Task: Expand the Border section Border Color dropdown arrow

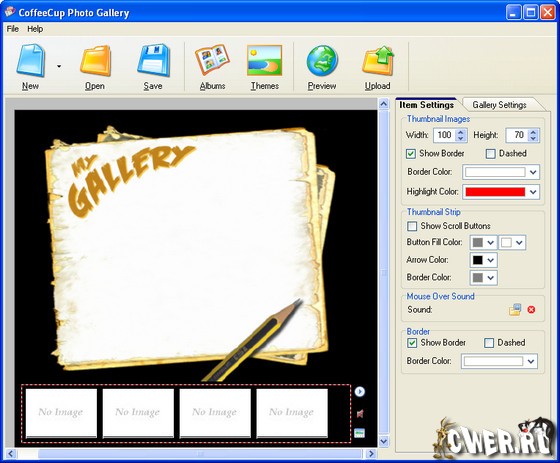Action: pyautogui.click(x=531, y=361)
